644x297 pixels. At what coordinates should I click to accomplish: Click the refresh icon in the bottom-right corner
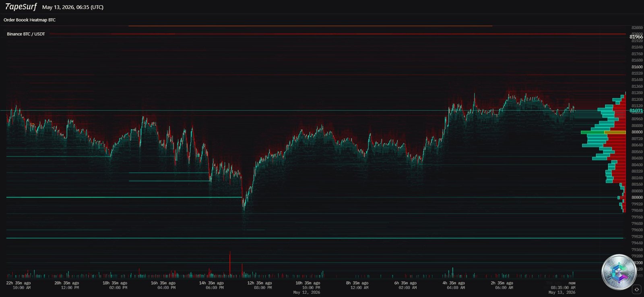pyautogui.click(x=636, y=289)
